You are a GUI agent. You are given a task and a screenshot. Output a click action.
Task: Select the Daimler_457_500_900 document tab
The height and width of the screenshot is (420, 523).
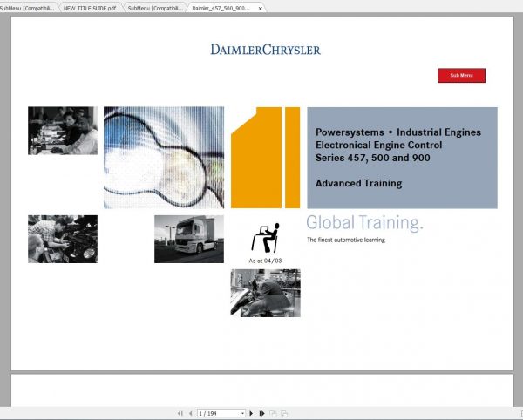click(221, 9)
